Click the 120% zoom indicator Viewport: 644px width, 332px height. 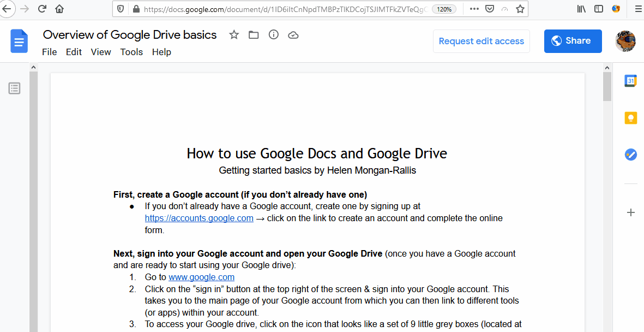click(443, 9)
